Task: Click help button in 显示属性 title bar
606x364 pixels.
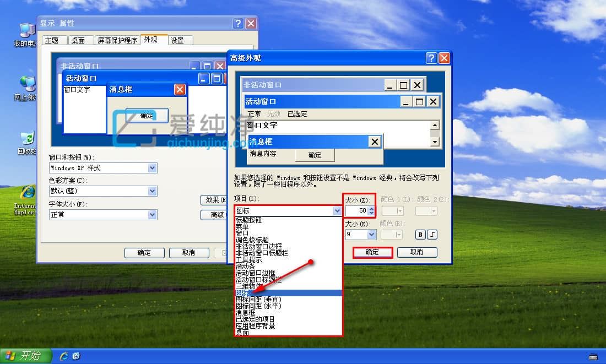Action: pos(237,24)
